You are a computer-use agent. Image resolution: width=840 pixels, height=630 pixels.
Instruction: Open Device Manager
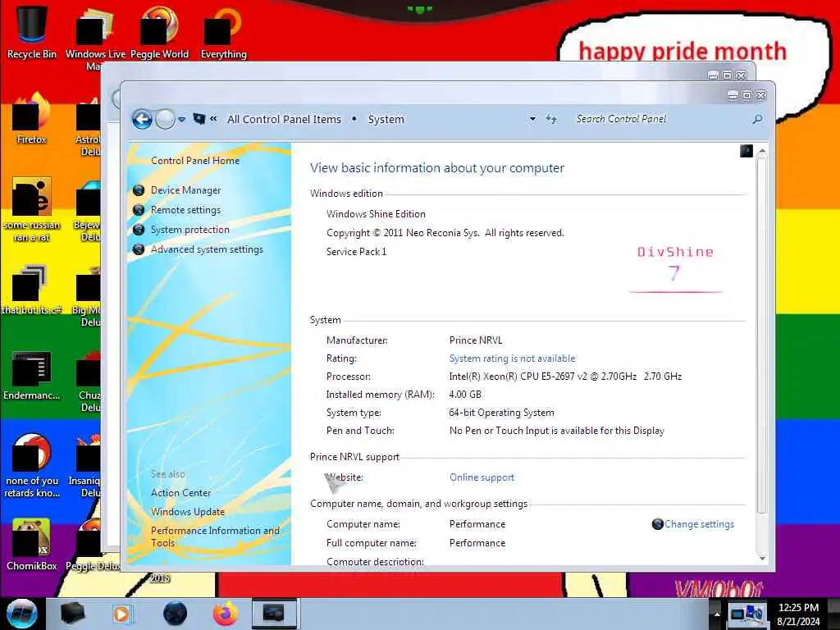185,190
